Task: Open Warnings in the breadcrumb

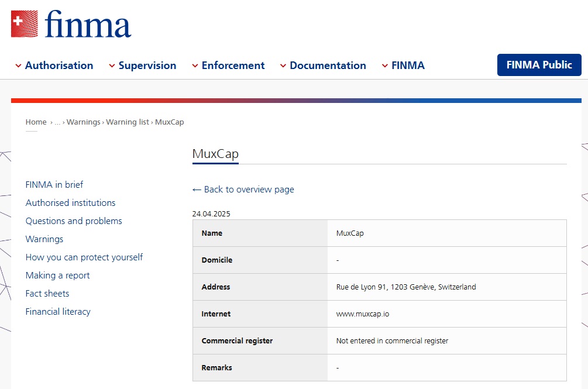Action: point(83,122)
